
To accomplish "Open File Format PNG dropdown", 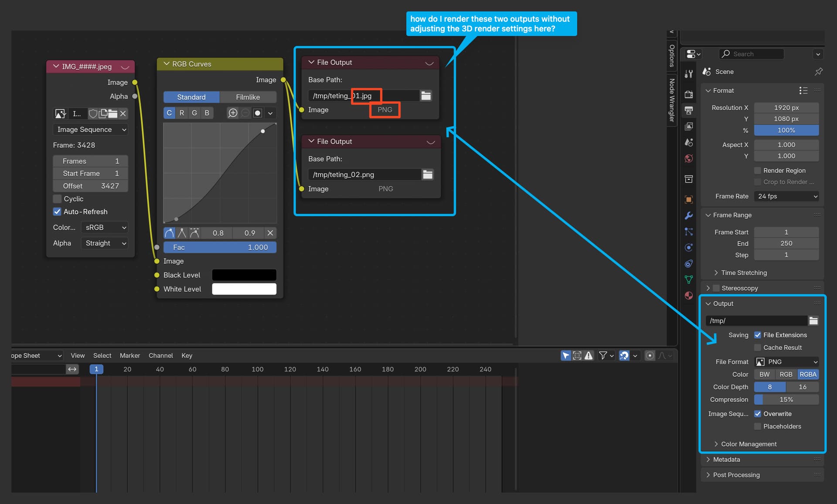I will tap(786, 362).
